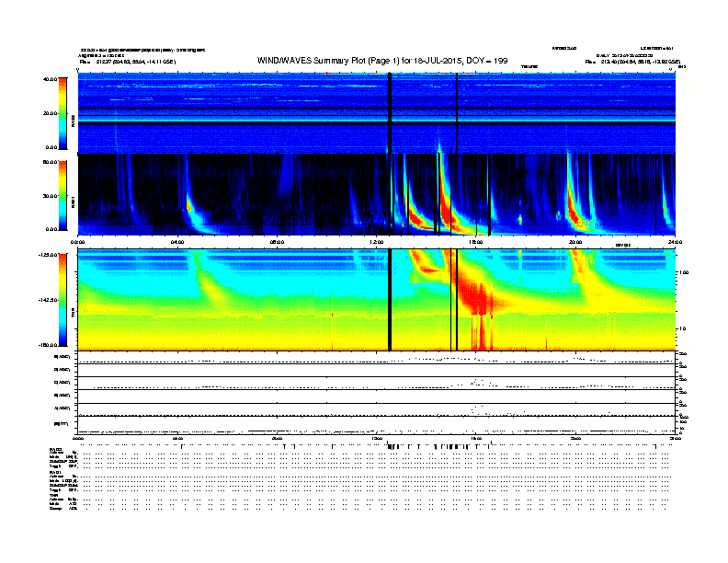Click the 08:00 time tick under RAD1 panel
Viewport: 728px width, 563px height.
pos(277,242)
